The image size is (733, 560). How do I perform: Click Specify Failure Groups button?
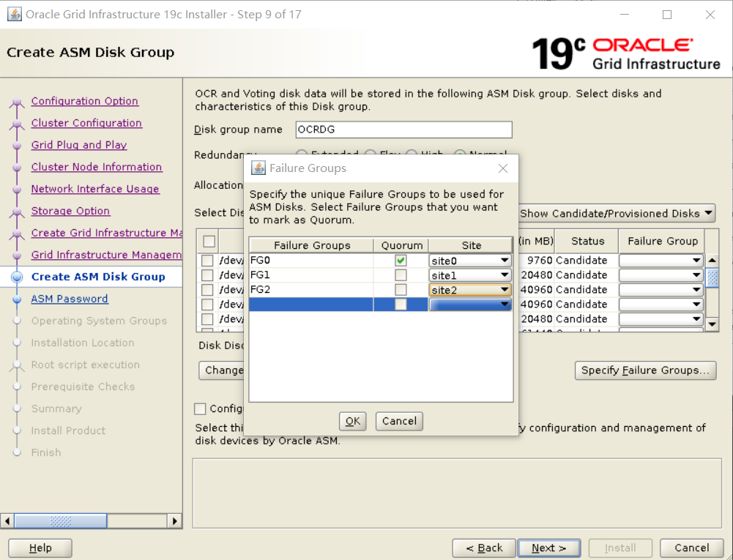tap(646, 370)
